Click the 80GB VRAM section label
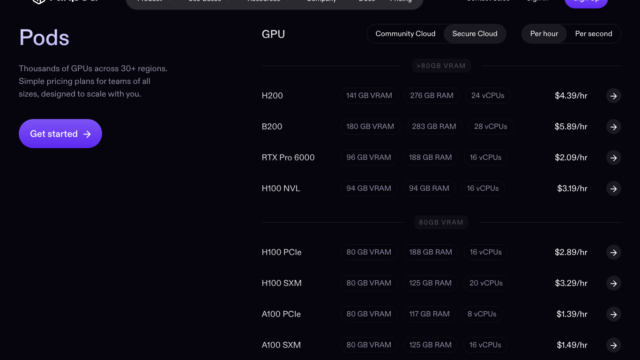This screenshot has width=640, height=360. [x=441, y=222]
